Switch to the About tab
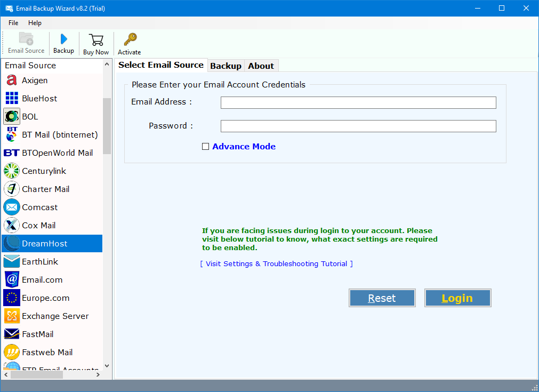Screen dimensions: 539x392 [261, 66]
